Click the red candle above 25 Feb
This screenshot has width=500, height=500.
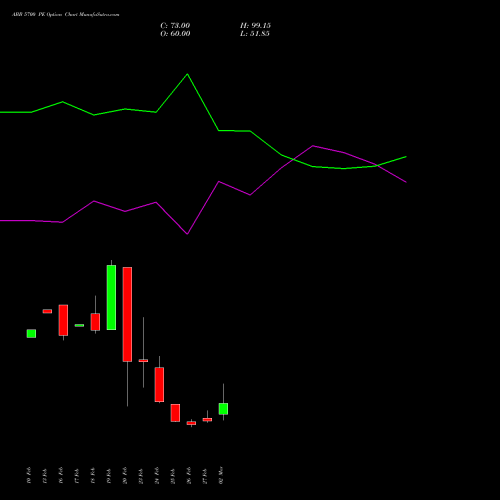(175, 413)
